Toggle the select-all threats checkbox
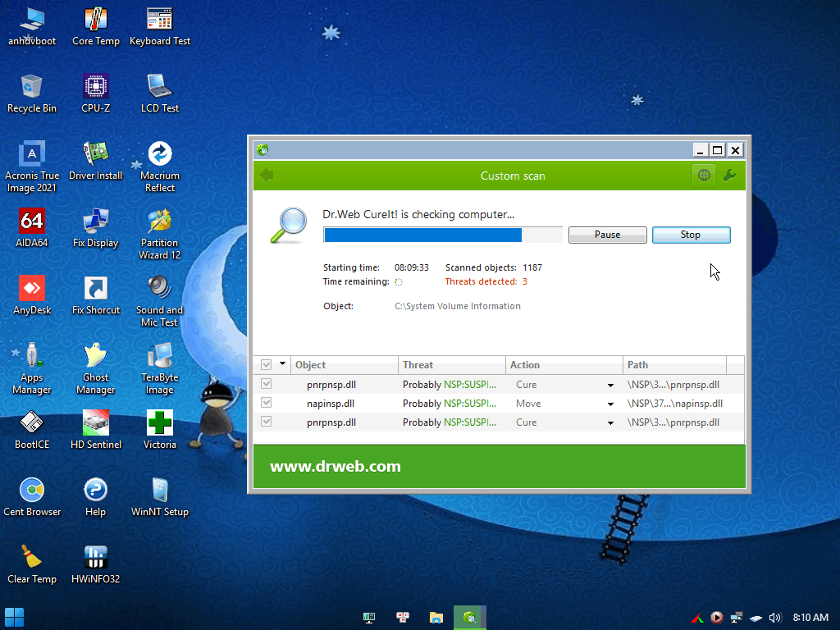The image size is (840, 630). (x=267, y=365)
